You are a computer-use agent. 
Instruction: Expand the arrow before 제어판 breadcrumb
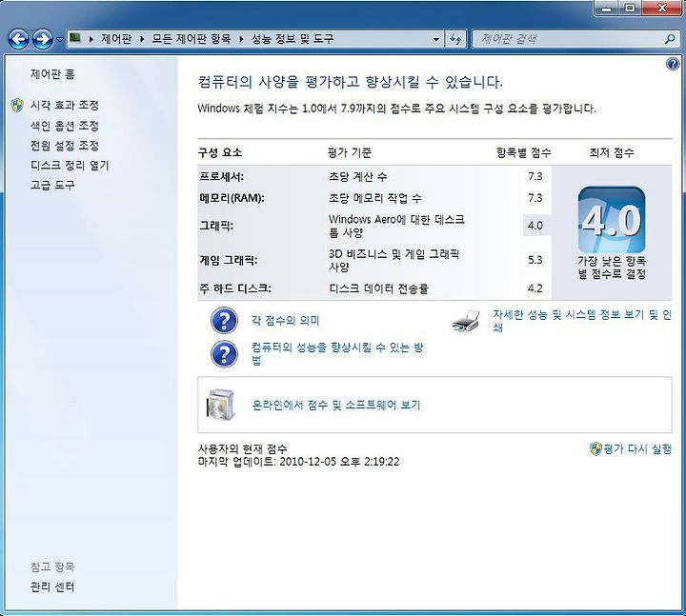click(91, 39)
